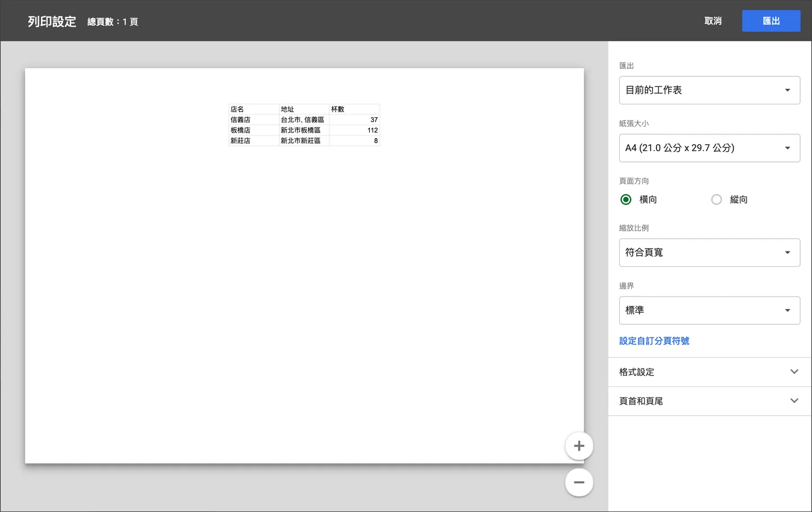The width and height of the screenshot is (812, 512).
Task: Click the 頁首和頁尾 chevron arrow
Action: (x=795, y=401)
